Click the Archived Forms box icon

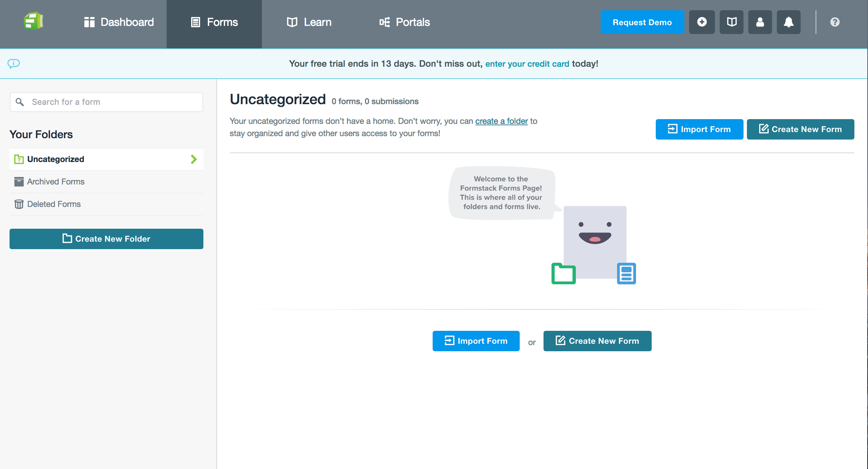(x=19, y=182)
